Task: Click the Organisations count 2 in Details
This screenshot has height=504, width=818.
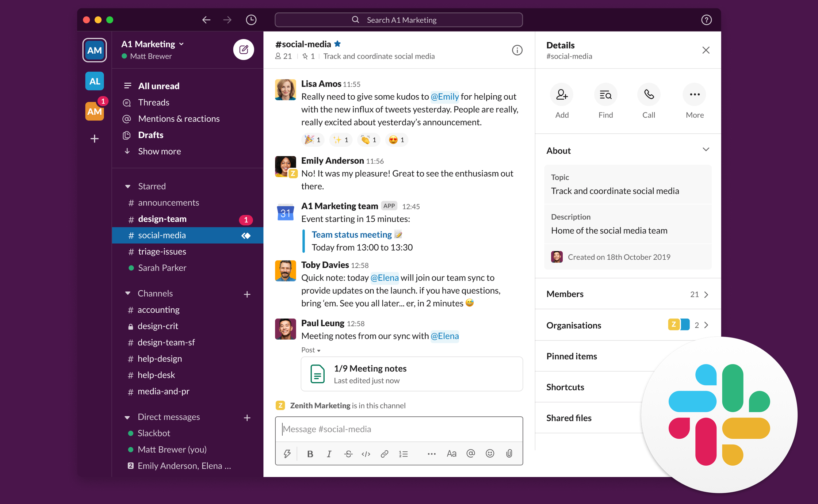Action: (696, 325)
